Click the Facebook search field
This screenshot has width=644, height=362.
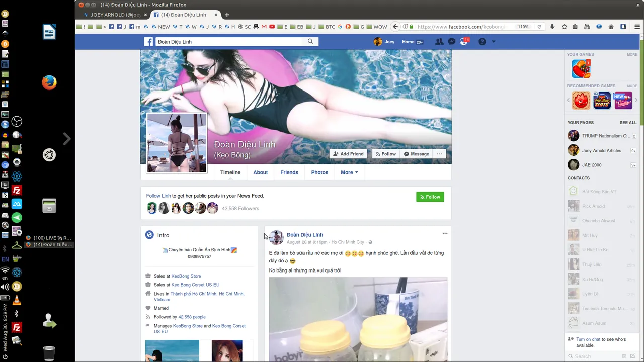[229, 42]
